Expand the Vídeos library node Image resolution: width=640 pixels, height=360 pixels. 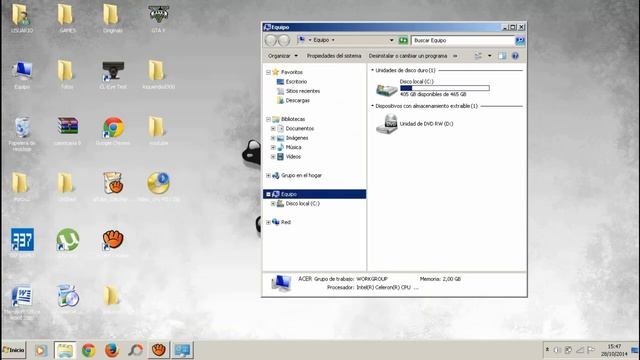(273, 157)
